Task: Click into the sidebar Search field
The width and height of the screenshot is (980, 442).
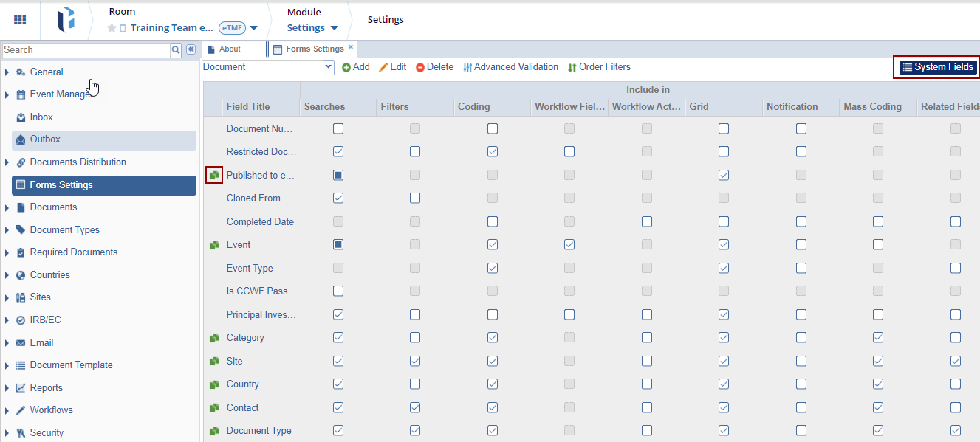Action: click(86, 50)
